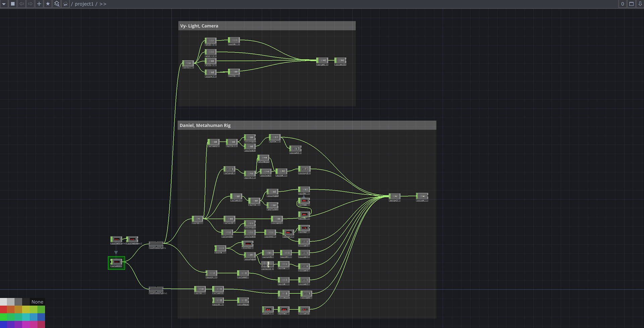Pick the yellow color swatch
The width and height of the screenshot is (644, 328).
coord(26,309)
